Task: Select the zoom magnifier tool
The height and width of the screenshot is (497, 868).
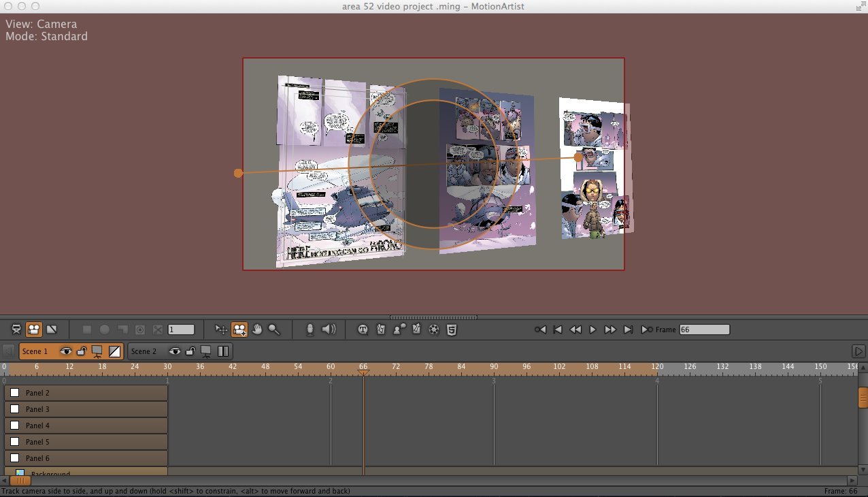Action: coord(273,330)
